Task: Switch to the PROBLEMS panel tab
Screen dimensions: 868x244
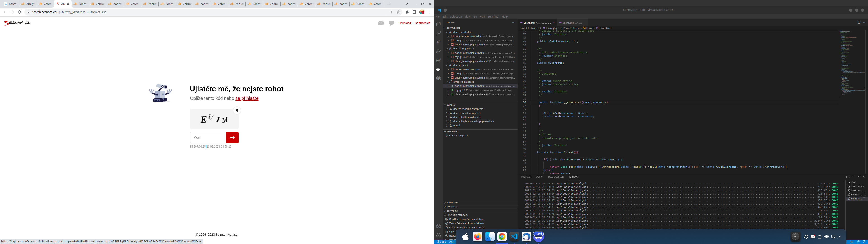Action: point(526,177)
